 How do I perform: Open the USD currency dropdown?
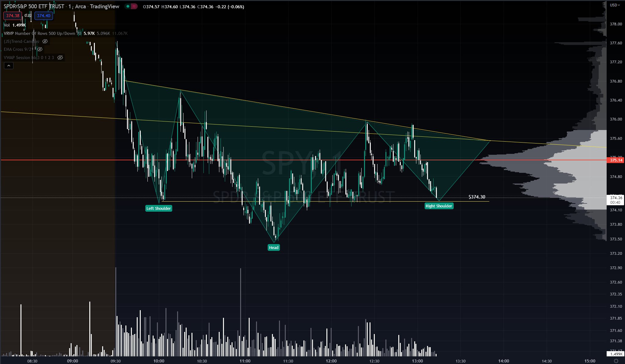(x=615, y=5)
